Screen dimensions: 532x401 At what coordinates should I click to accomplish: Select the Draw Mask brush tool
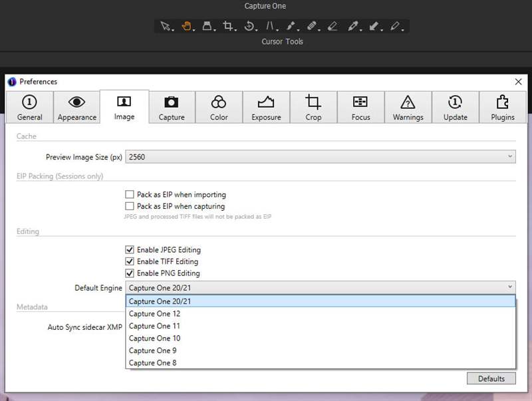pyautogui.click(x=291, y=26)
